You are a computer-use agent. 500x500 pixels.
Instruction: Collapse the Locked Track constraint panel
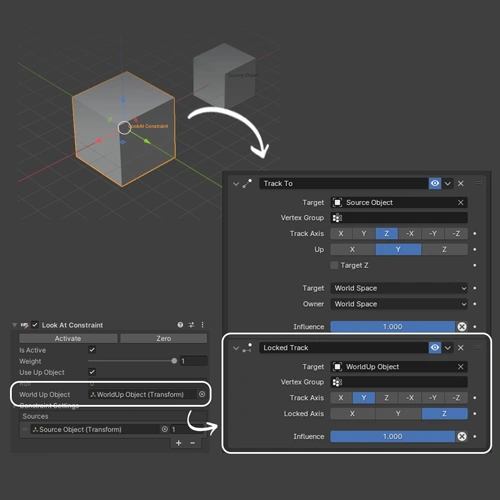point(236,348)
